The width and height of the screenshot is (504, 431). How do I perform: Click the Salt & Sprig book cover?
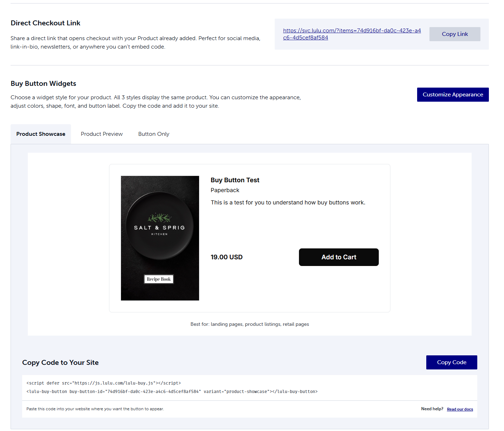pyautogui.click(x=160, y=238)
